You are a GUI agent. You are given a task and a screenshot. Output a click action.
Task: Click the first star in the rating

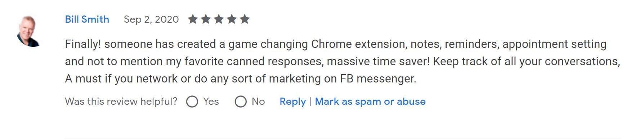(x=193, y=19)
